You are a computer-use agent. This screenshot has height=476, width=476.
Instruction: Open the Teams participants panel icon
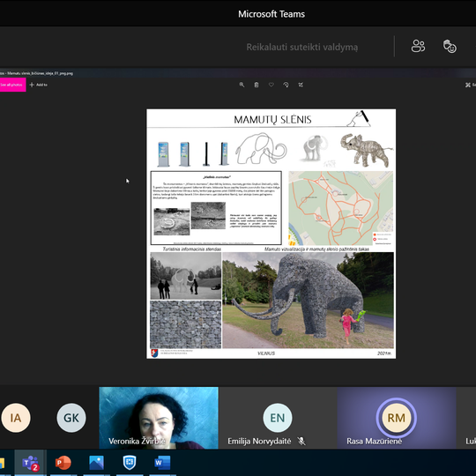pos(418,47)
